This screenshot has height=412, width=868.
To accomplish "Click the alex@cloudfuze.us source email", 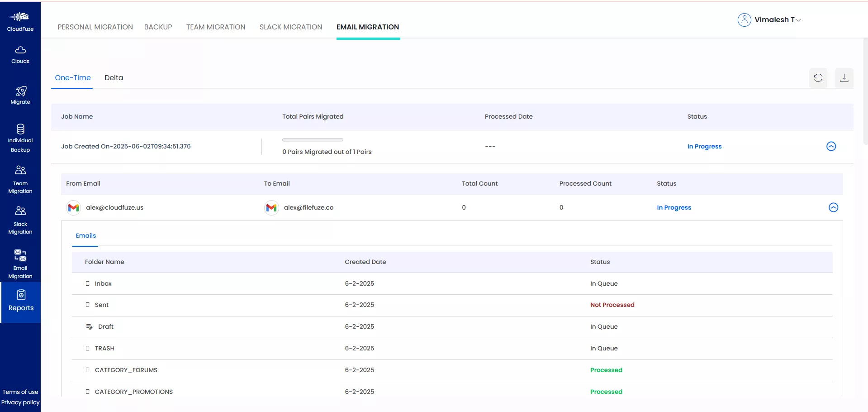I will [x=115, y=207].
